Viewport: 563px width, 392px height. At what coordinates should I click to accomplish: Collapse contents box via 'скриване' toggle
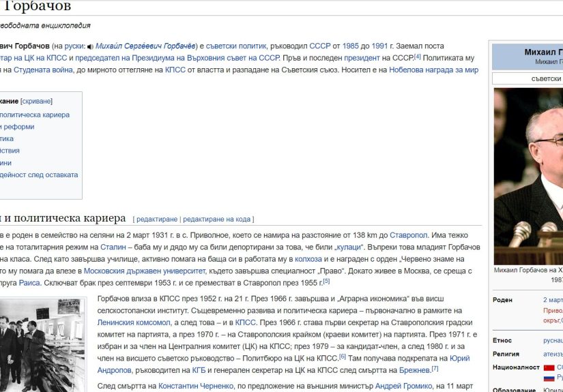(x=37, y=101)
